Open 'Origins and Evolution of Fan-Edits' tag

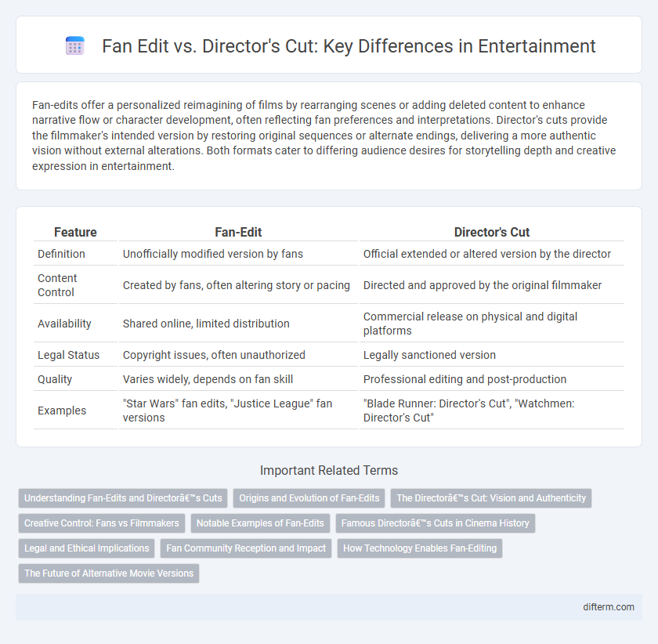(309, 498)
